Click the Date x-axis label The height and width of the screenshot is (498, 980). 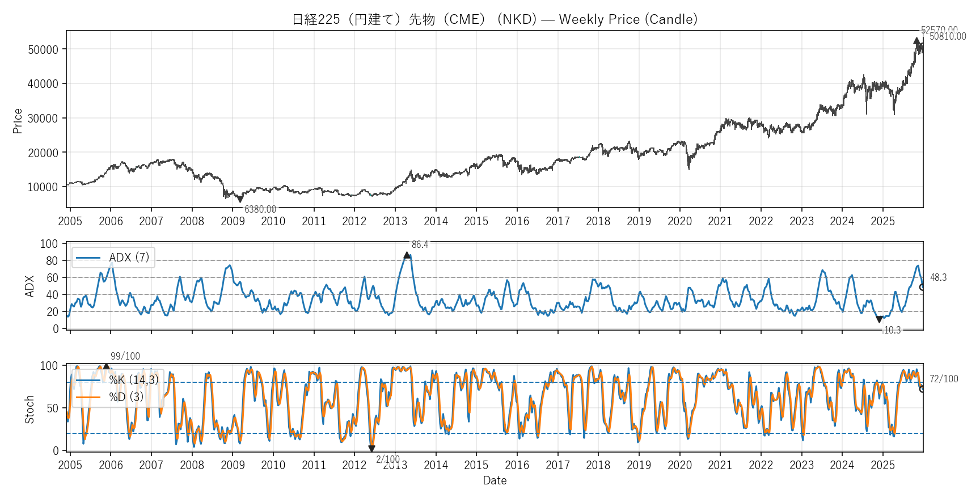(x=495, y=480)
